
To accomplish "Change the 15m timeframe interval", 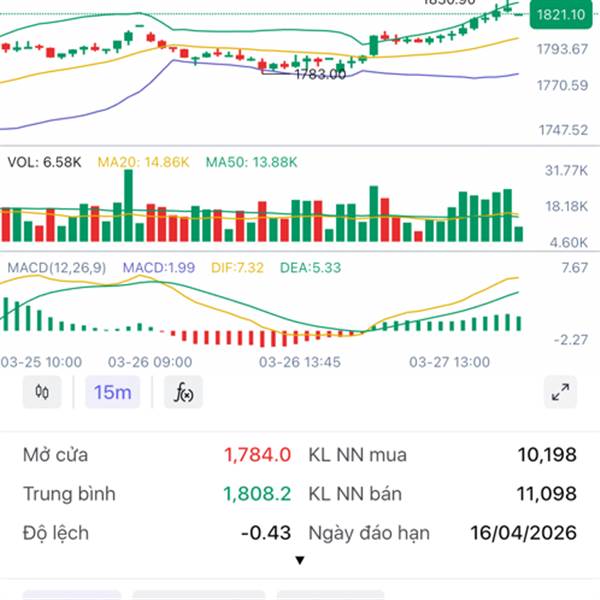I will (112, 392).
